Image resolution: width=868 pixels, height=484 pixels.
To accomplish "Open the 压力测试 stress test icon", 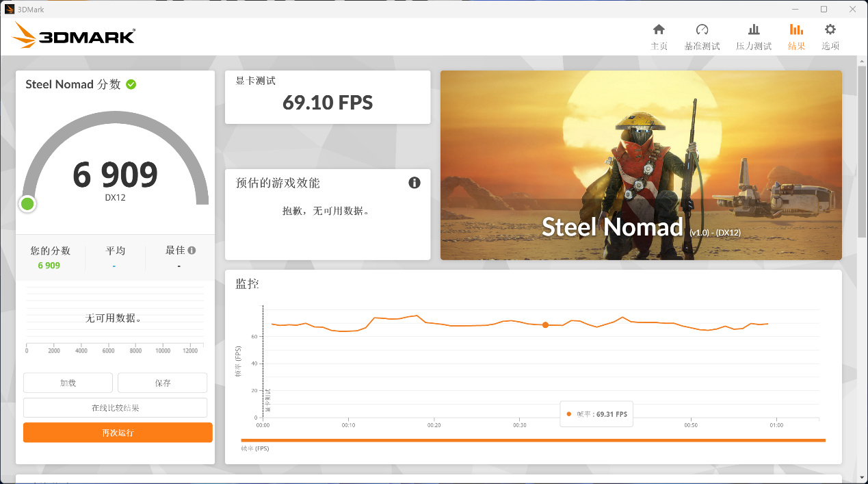I will pyautogui.click(x=753, y=36).
